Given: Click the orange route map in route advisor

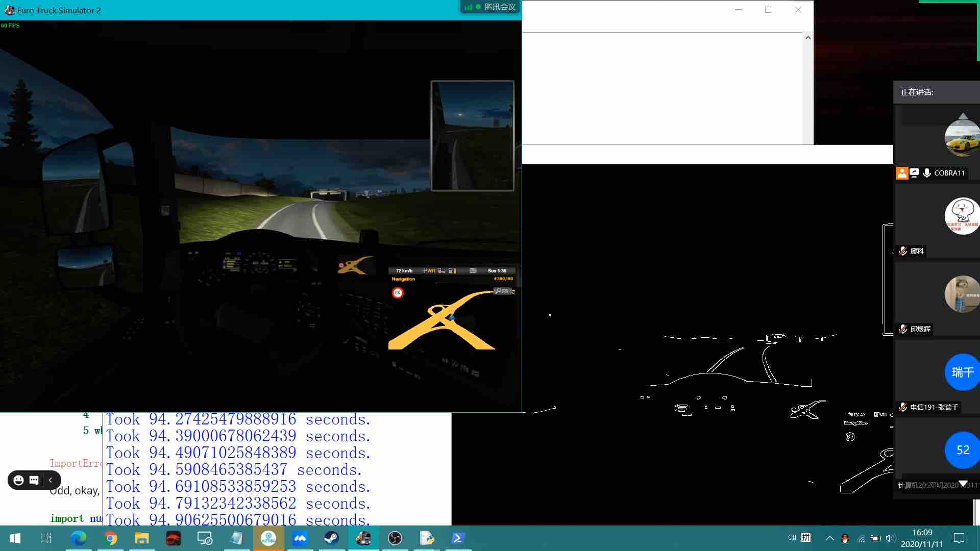Looking at the screenshot, I should [443, 320].
